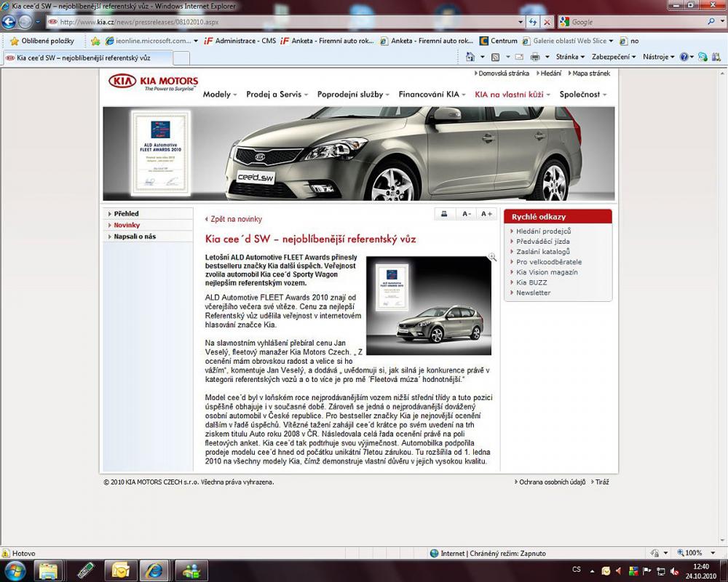Viewport: 728px width, 582px height.
Task: Open the Zabezpečení dropdown menu
Action: click(613, 57)
